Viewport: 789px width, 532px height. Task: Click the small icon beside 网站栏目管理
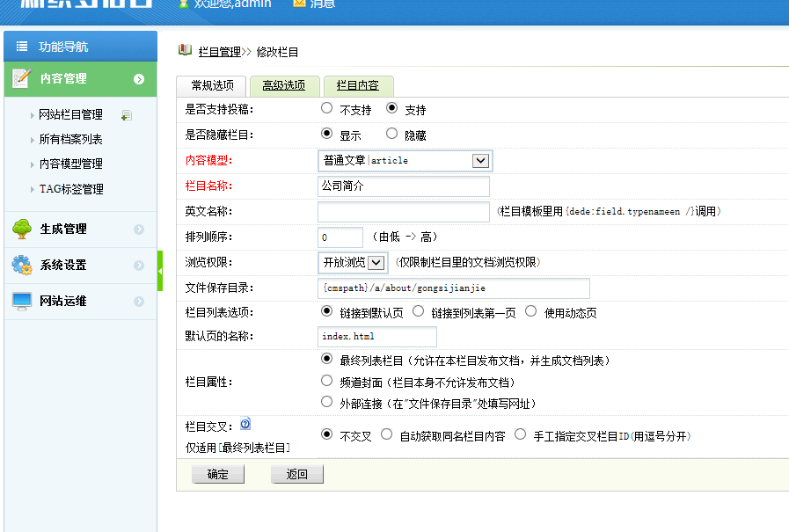(127, 115)
